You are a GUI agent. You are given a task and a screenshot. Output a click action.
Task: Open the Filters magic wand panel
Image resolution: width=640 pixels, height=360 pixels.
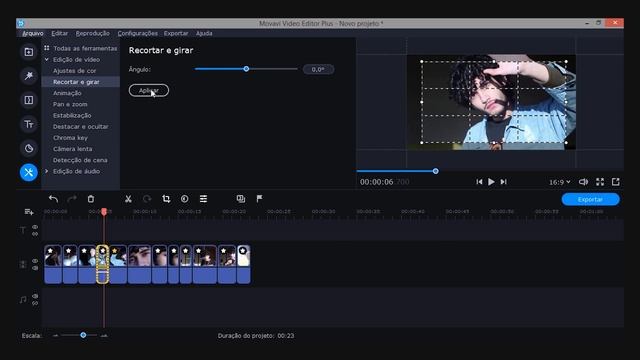coord(29,76)
